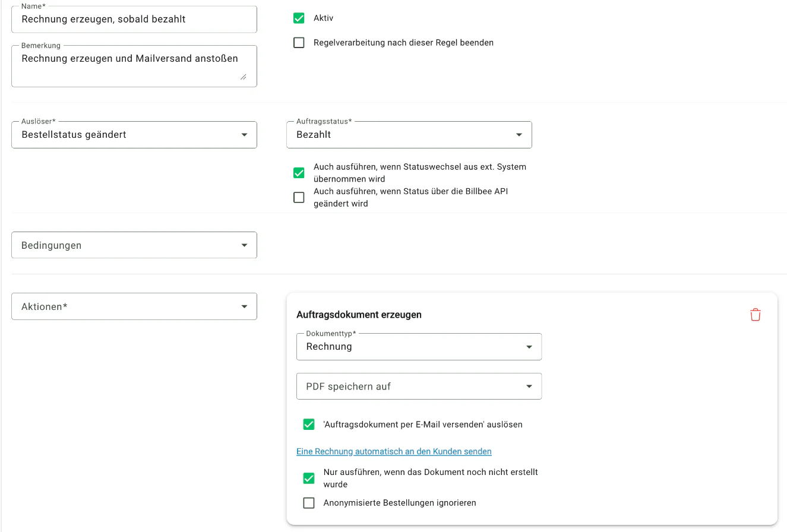The height and width of the screenshot is (532, 787).
Task: Open the Auslöser dropdown
Action: click(x=134, y=135)
